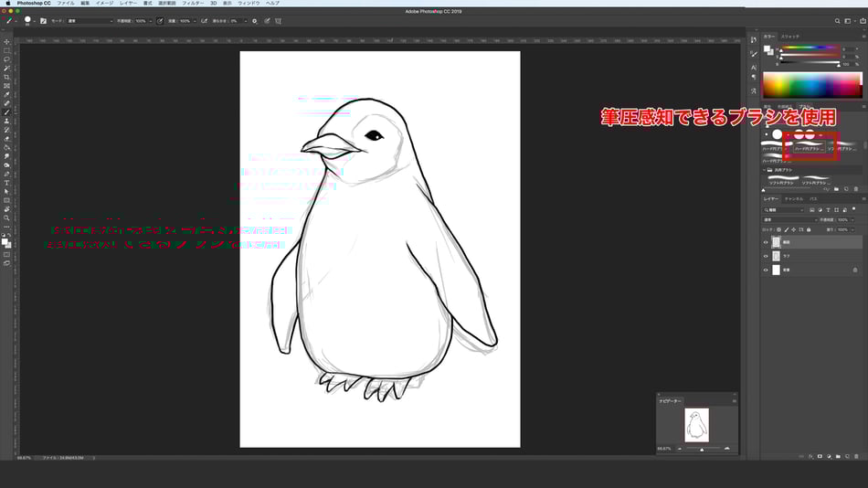The image size is (868, 488).
Task: Select the Type tool
Action: (6, 182)
